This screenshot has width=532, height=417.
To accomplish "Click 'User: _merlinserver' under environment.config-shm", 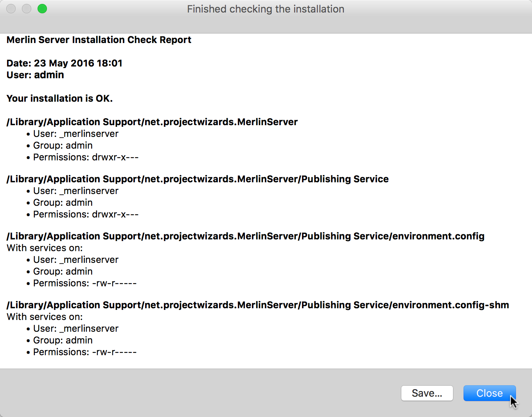I will (x=76, y=329).
